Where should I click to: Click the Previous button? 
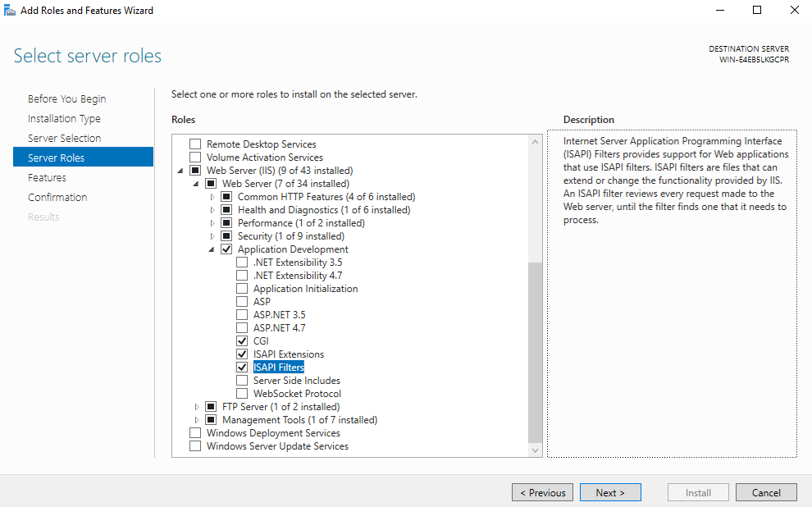point(542,492)
